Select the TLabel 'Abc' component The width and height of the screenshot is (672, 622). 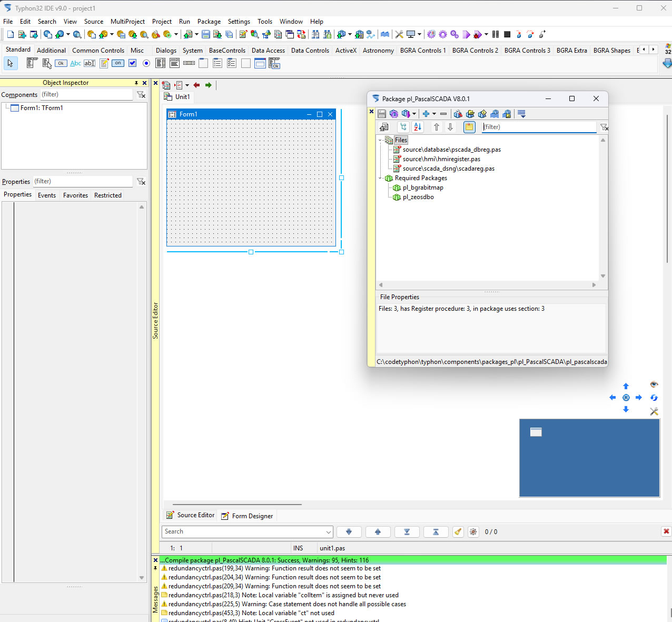tap(75, 63)
